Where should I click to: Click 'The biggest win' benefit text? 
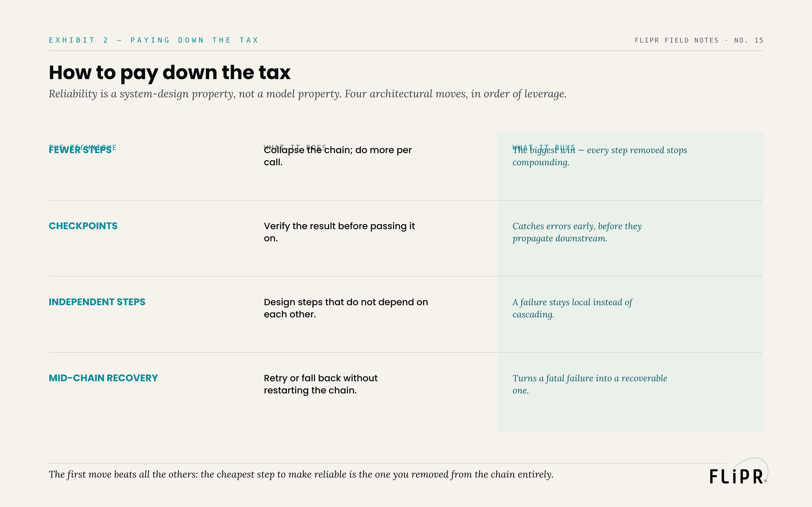pos(600,156)
